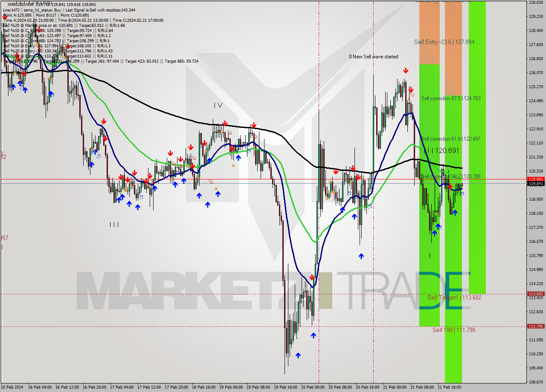
Task: Click the red 113.602 price tag on axis
Action: point(536,294)
